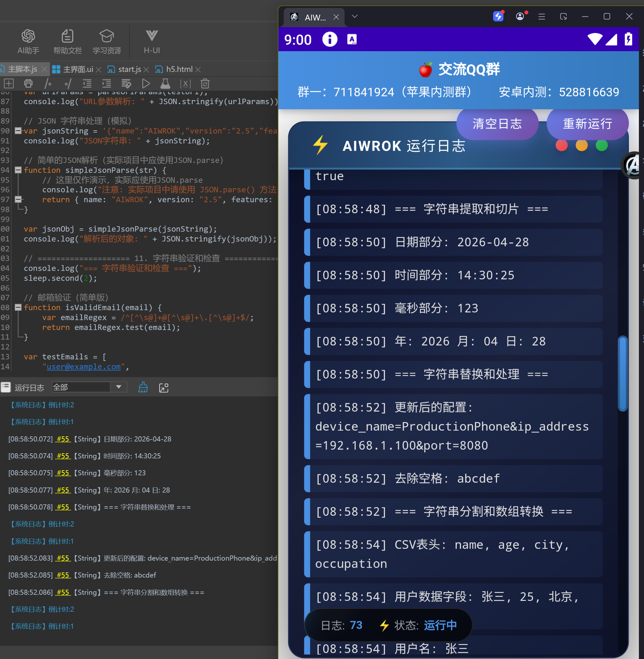644x659 pixels.
Task: Click the 交流QQ群 heading
Action: point(469,69)
